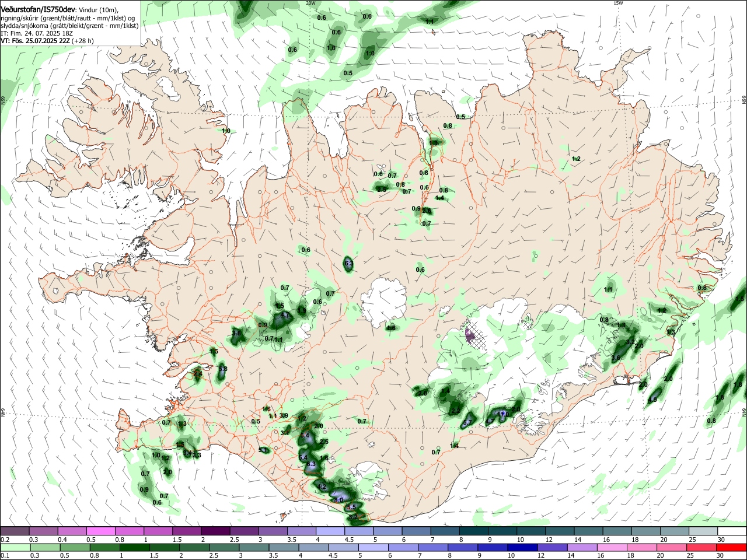The image size is (747, 560).
Task: Click the 'VT: Fös. 25.07.2025 22Z' valid time
Action: (x=35, y=41)
